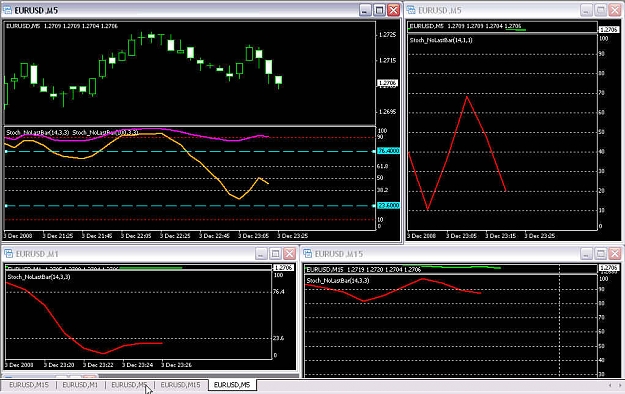Click '3 Dec 23:22' in the M1 chart
The height and width of the screenshot is (394, 625).
coord(98,364)
